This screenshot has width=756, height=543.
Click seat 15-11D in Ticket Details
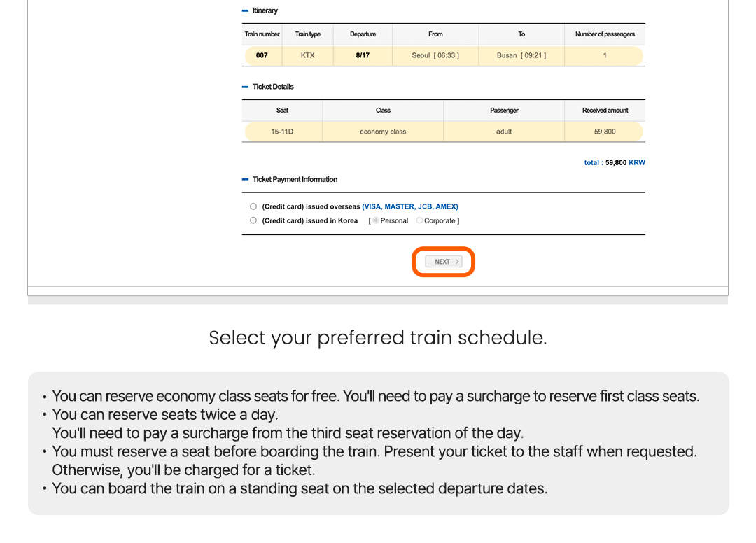coord(282,132)
